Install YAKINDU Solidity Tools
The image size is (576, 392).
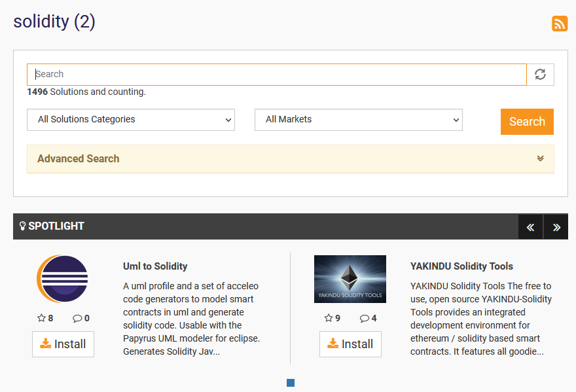[350, 344]
